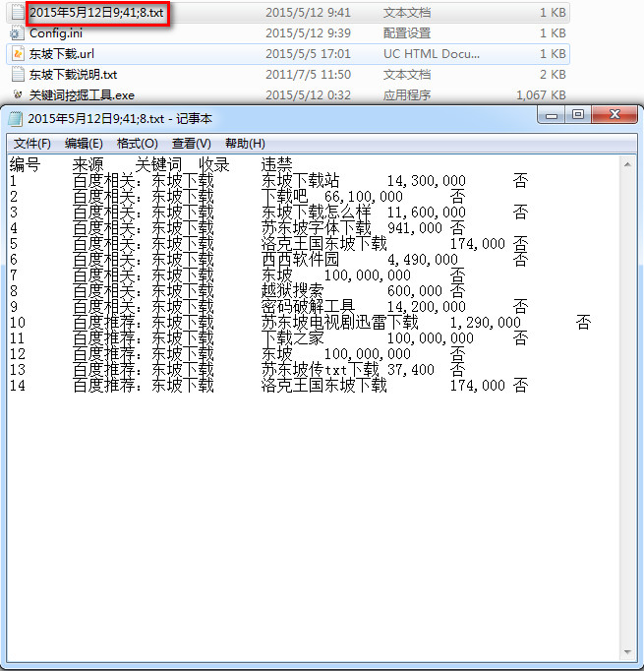
Task: Minimize the Notepad window
Action: pos(552,115)
